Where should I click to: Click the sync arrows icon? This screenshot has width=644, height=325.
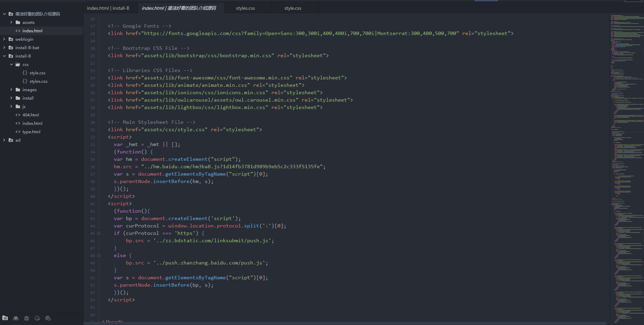37,318
